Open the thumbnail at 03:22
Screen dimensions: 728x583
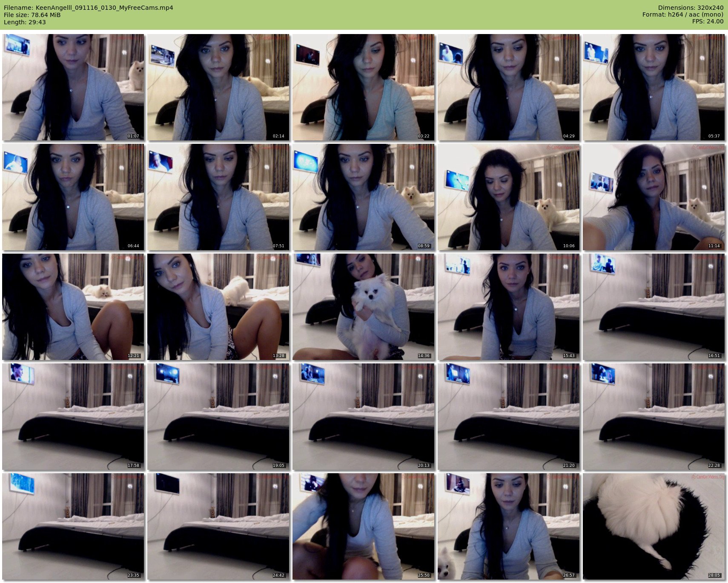[x=364, y=87]
